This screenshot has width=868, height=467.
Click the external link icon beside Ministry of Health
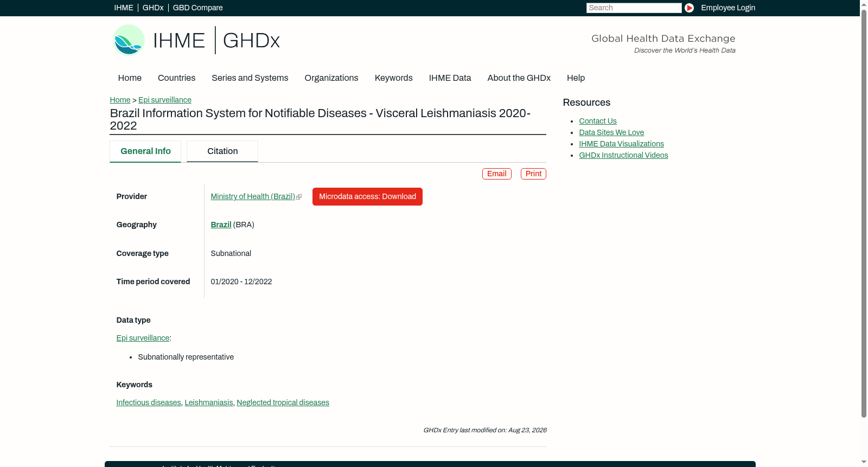[x=299, y=197]
